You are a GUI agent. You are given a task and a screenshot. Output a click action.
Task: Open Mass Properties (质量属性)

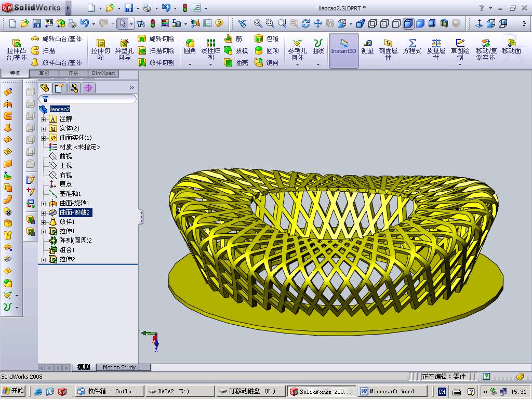click(436, 50)
